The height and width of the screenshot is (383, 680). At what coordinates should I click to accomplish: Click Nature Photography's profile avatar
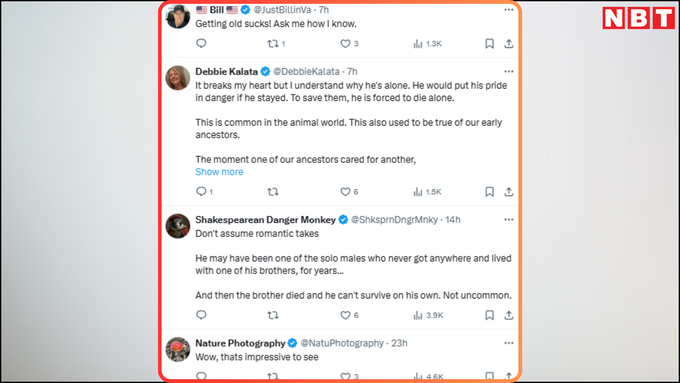pyautogui.click(x=178, y=349)
